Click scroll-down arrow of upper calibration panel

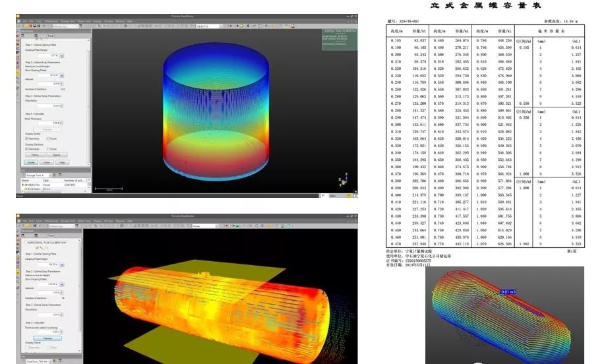(88, 164)
